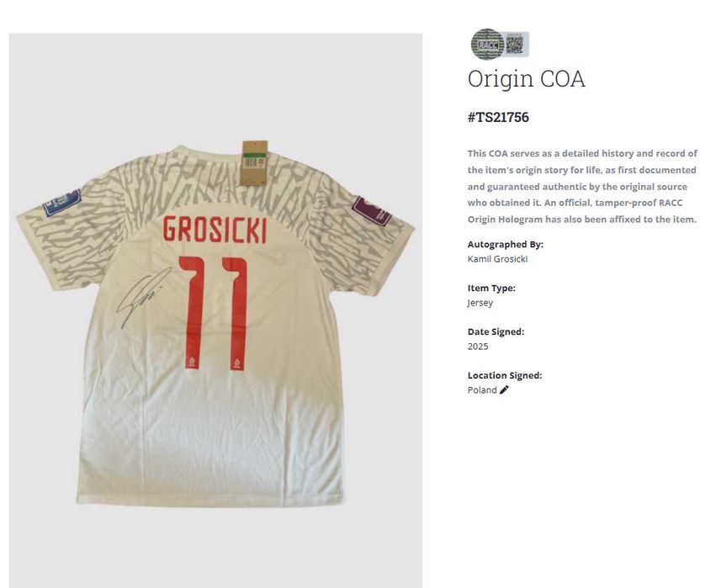The width and height of the screenshot is (716, 588).
Task: Click the black autograph signature on jersey
Action: point(142,298)
